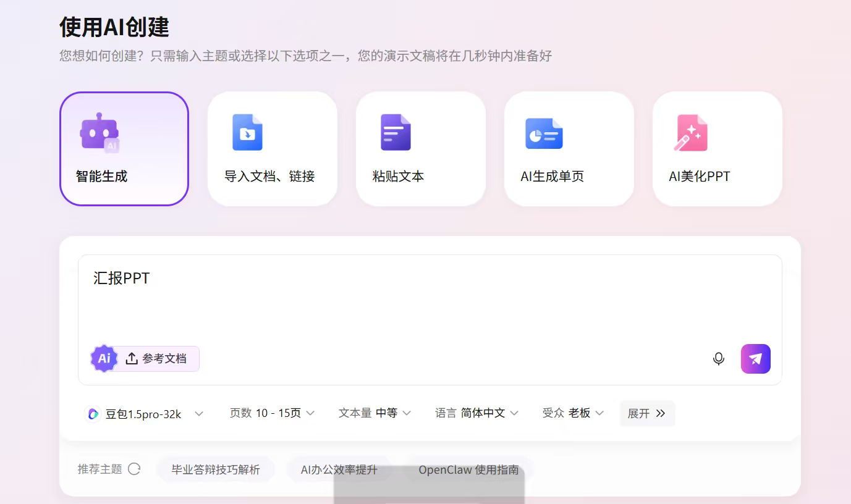The height and width of the screenshot is (504, 851).
Task: Click the 推荐主题 label text
Action: coord(100,469)
